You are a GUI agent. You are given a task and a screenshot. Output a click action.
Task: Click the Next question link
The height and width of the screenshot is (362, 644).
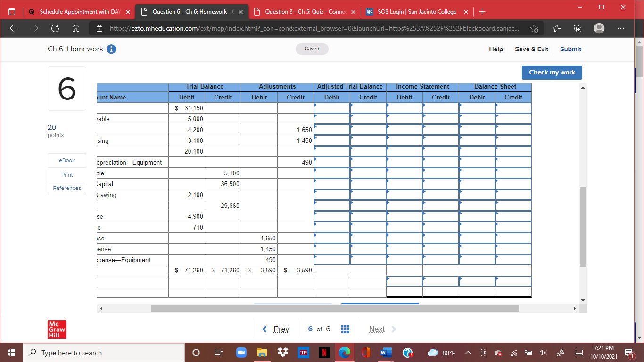coord(382,329)
